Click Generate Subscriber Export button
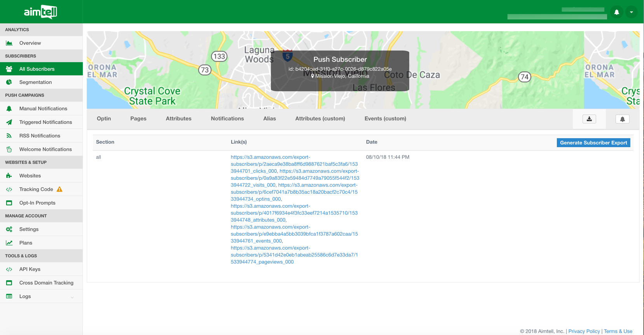This screenshot has width=644, height=335. coord(593,143)
